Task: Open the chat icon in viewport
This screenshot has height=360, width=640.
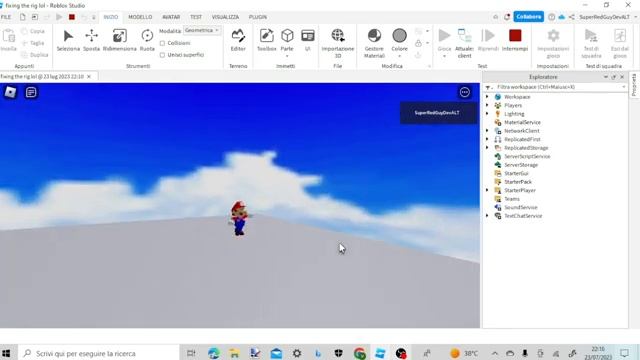Action: coord(31,92)
